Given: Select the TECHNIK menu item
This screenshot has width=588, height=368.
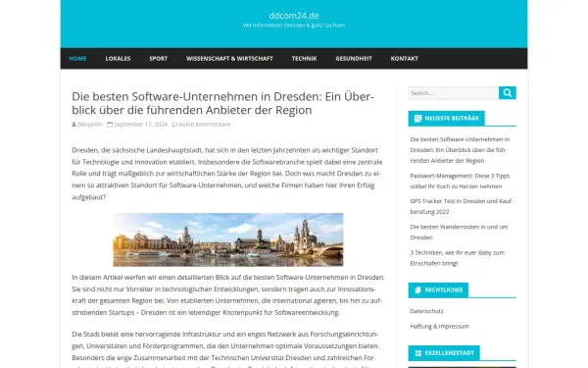Looking at the screenshot, I should coord(304,59).
